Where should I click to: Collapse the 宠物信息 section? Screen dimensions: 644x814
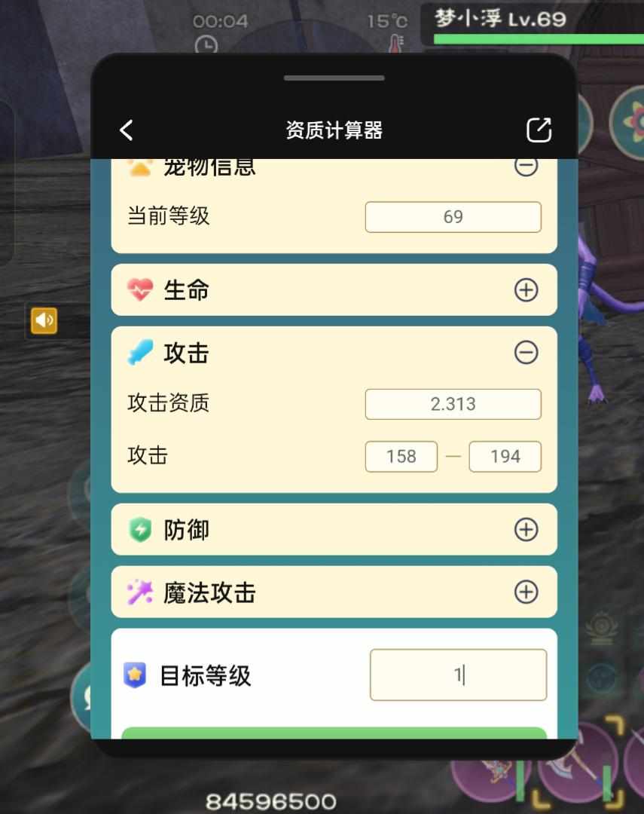click(x=526, y=166)
